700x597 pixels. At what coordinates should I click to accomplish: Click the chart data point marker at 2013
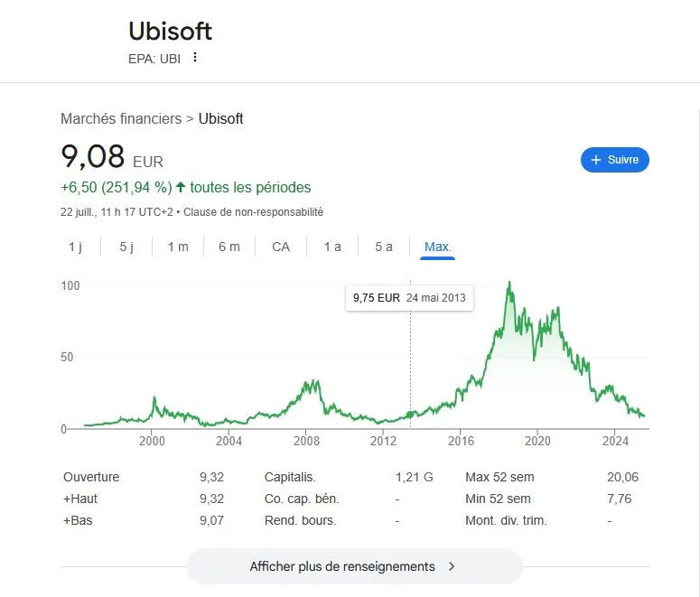pos(410,415)
